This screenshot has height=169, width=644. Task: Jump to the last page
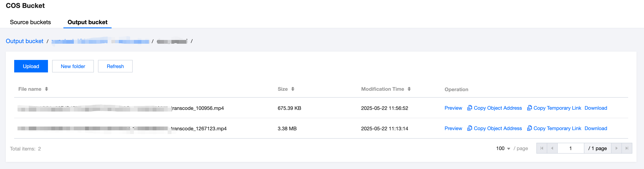627,148
